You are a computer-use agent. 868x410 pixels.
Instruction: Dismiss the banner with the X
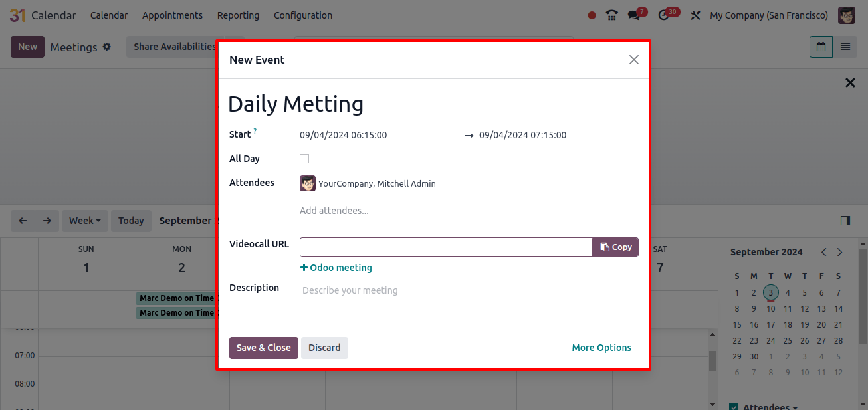tap(850, 83)
